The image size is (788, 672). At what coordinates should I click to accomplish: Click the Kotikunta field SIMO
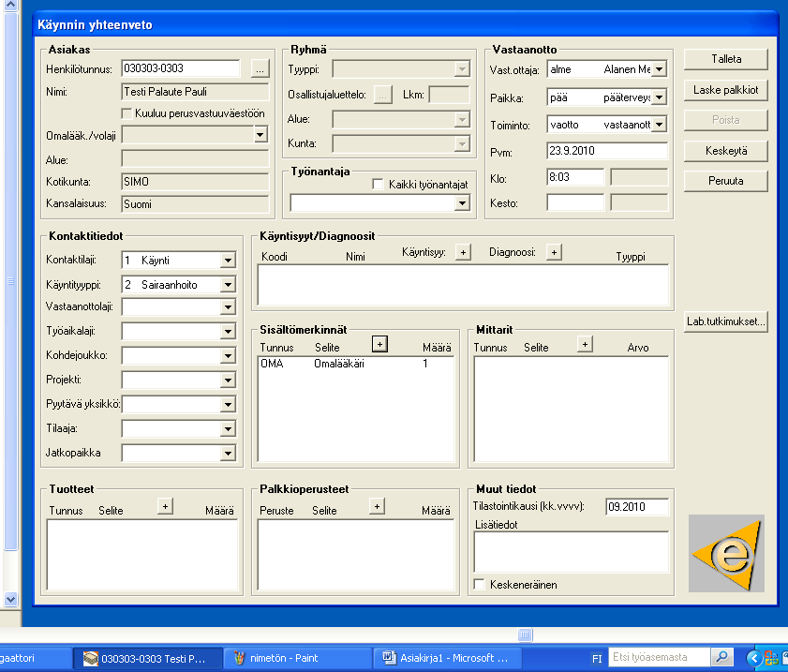point(195,182)
